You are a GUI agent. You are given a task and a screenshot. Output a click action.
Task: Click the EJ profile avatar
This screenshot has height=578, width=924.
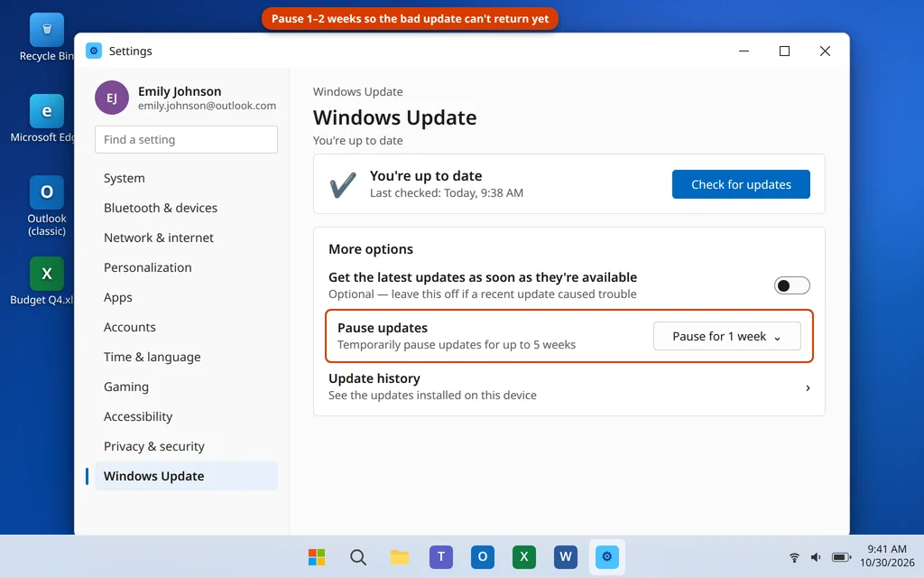112,98
